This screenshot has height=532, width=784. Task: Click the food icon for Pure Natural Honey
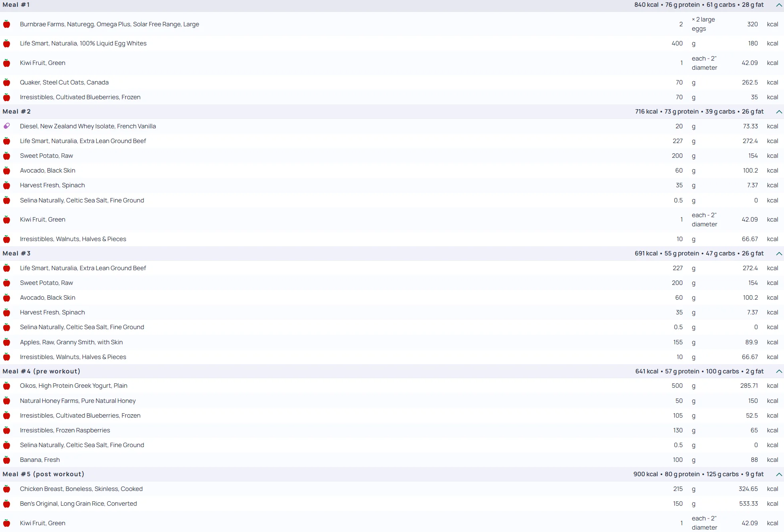(7, 401)
